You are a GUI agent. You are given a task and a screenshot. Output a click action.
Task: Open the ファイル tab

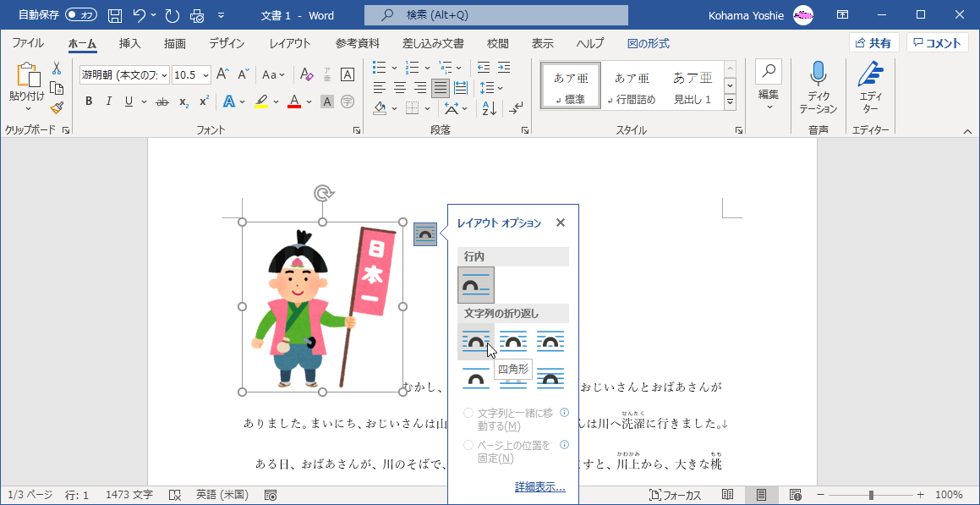point(28,43)
